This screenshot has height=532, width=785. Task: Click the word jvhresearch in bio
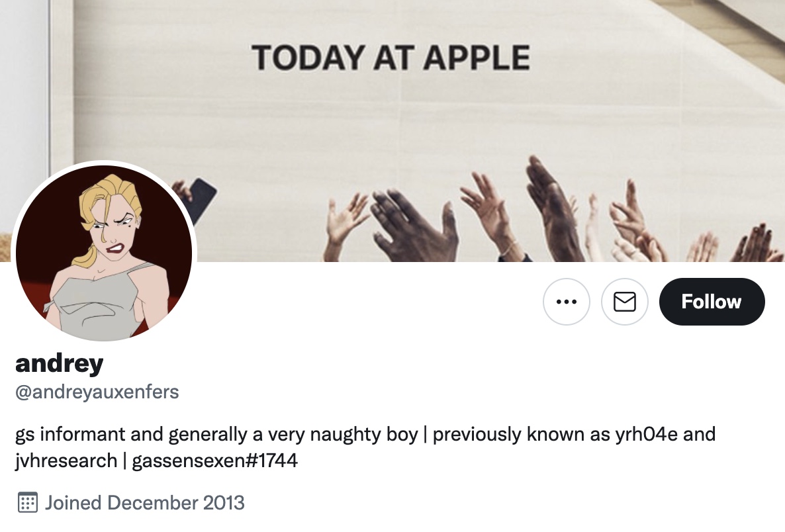coord(66,461)
